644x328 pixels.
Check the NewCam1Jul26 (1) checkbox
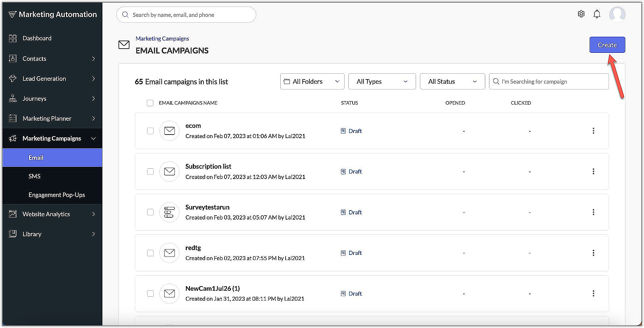[x=150, y=294]
